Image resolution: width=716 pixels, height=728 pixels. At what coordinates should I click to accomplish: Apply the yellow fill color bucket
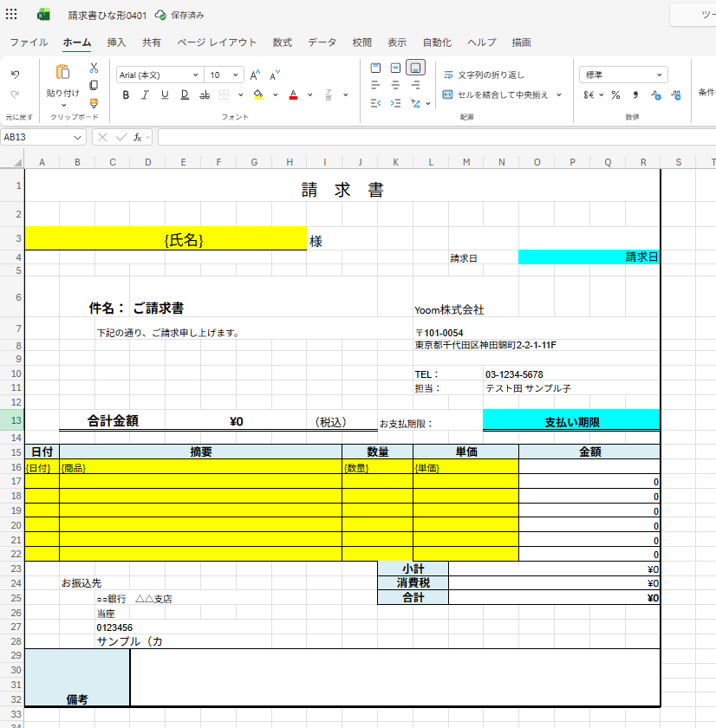pos(257,95)
